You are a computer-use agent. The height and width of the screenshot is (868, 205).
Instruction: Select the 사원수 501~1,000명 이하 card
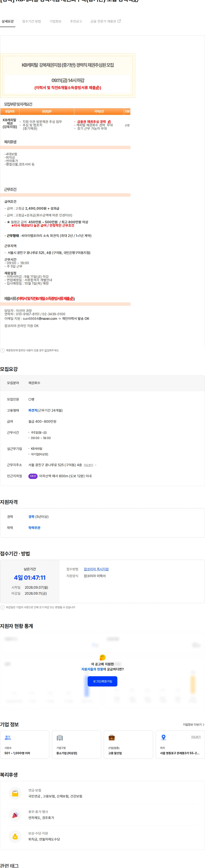[x=25, y=745]
